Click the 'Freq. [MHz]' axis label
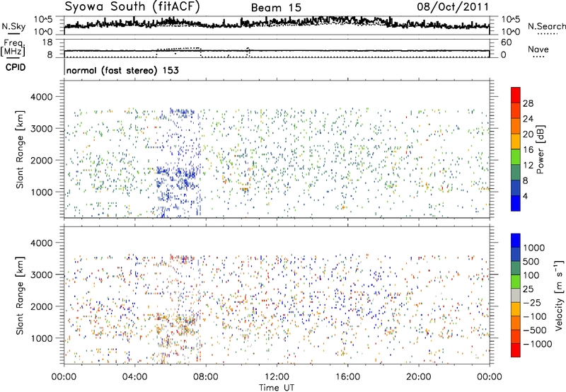Viewport: 566px width, 392px height. coord(13,47)
